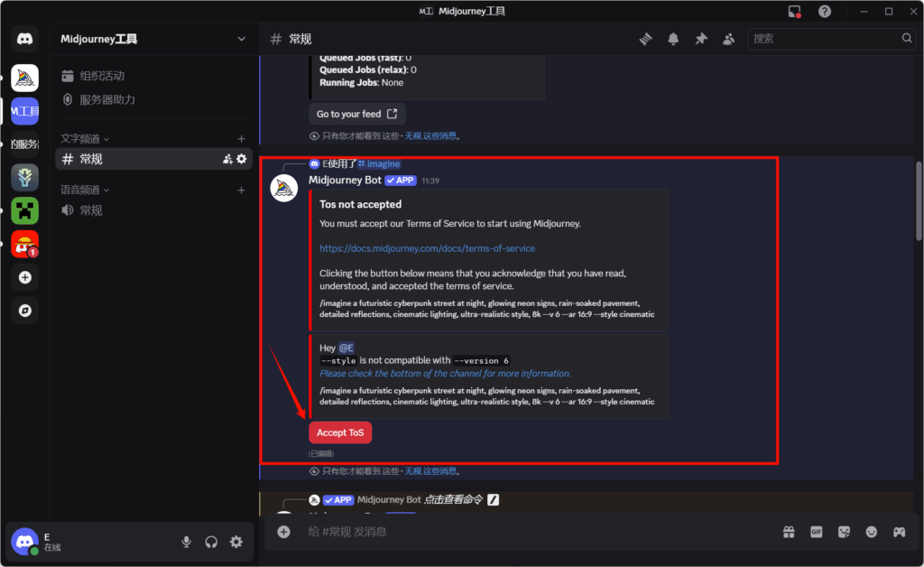Toggle microphone mute
The height and width of the screenshot is (567, 924).
click(186, 542)
